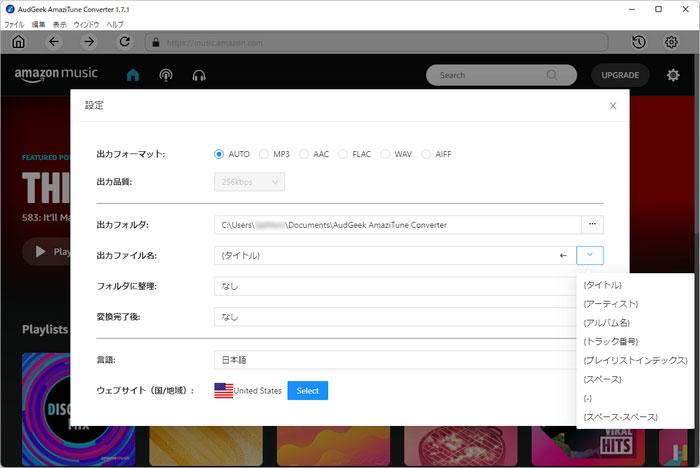Choose {タイトル} from the tag list

click(x=602, y=285)
